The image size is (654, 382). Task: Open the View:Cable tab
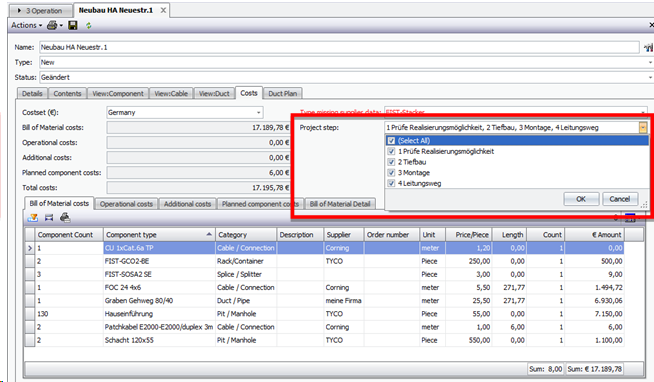tap(171, 93)
